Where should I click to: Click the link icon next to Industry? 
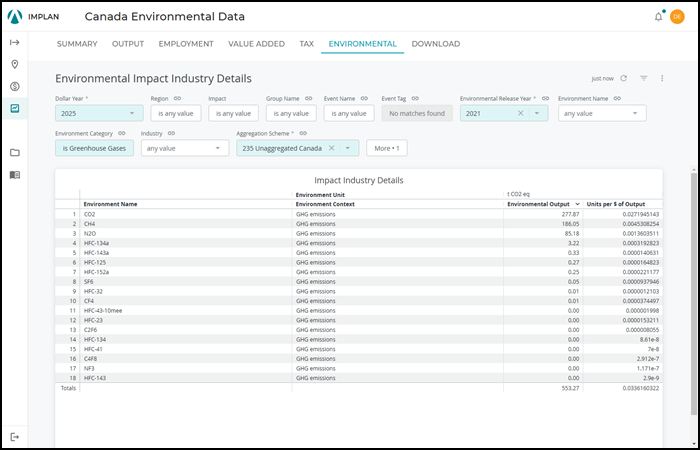pyautogui.click(x=171, y=133)
